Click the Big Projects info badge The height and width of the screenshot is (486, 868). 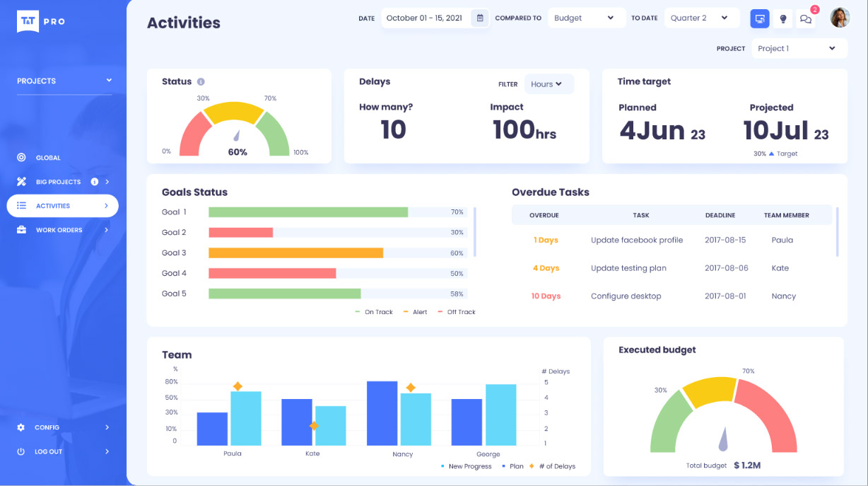tap(95, 182)
